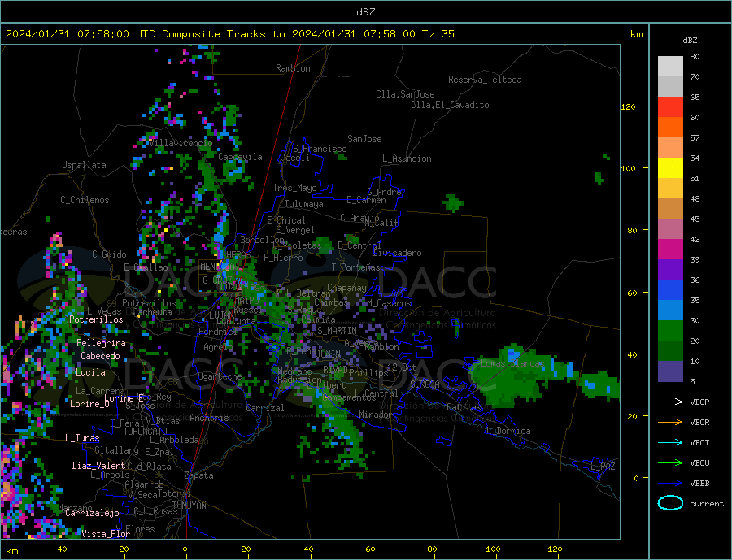Image resolution: width=732 pixels, height=560 pixels.
Task: Click the 'S_Francisco' map label
Action: [x=320, y=150]
